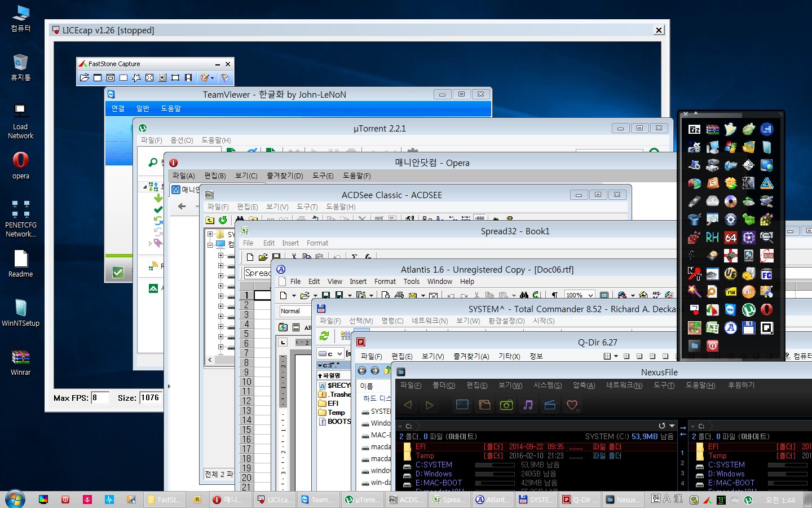Viewport: 812px width, 508px height.
Task: Open the Atlantis Normal style dropdown
Action: click(295, 311)
